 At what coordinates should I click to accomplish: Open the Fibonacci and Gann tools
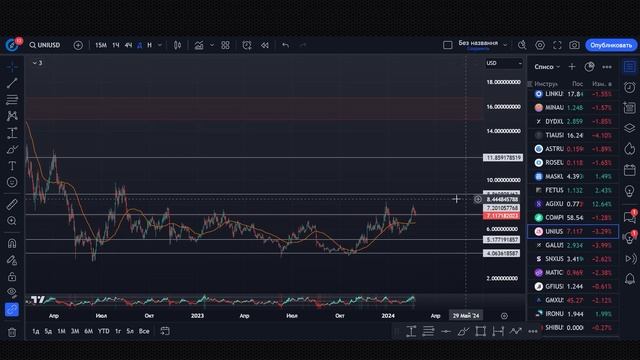(x=12, y=100)
